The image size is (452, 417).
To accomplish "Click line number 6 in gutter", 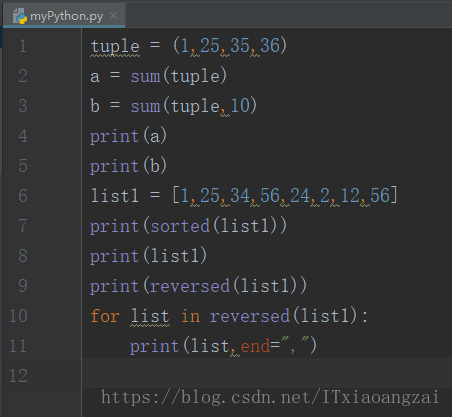I will pos(23,196).
